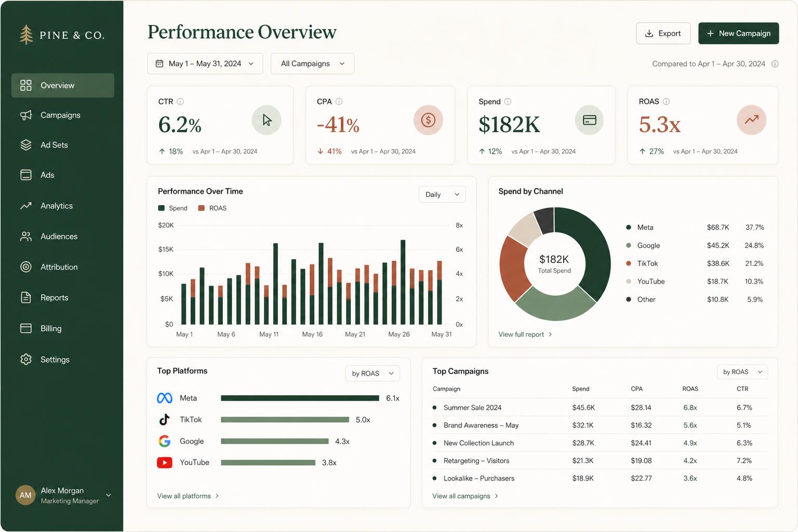The width and height of the screenshot is (798, 532).
Task: Click the info icon next to Spend
Action: click(x=508, y=102)
